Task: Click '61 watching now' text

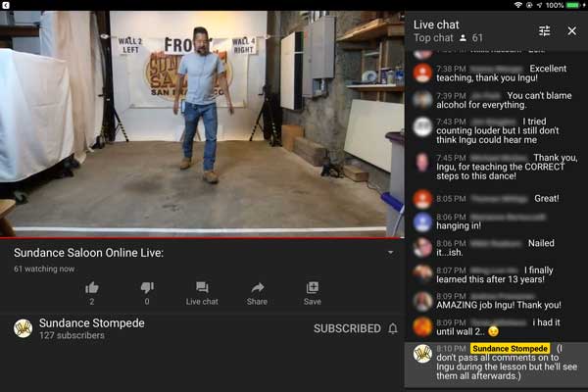Action: [x=44, y=269]
